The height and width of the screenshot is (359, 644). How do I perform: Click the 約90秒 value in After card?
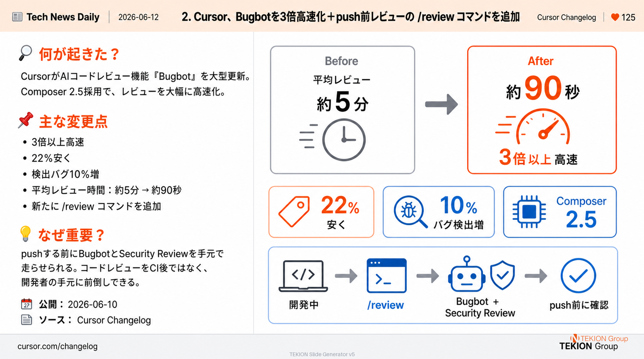click(543, 88)
